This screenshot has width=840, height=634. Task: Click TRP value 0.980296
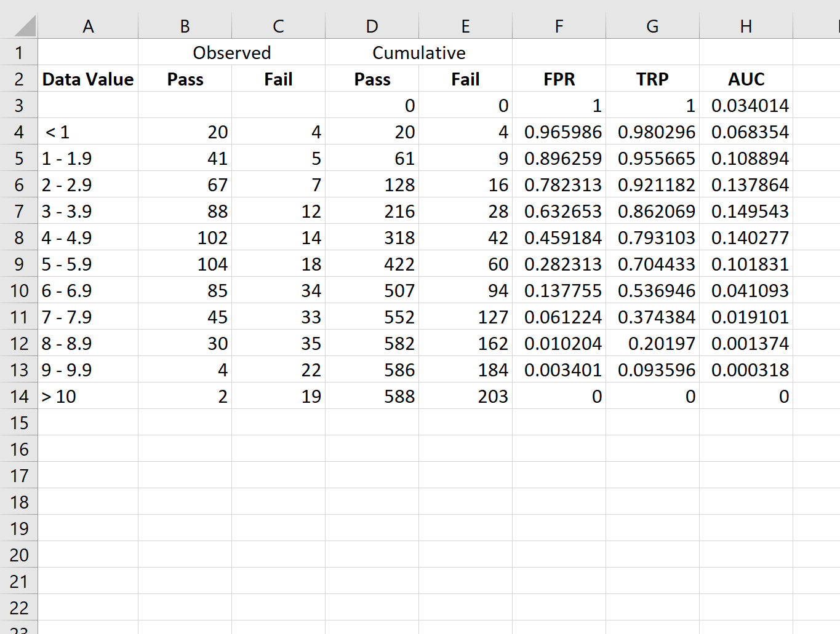[652, 132]
